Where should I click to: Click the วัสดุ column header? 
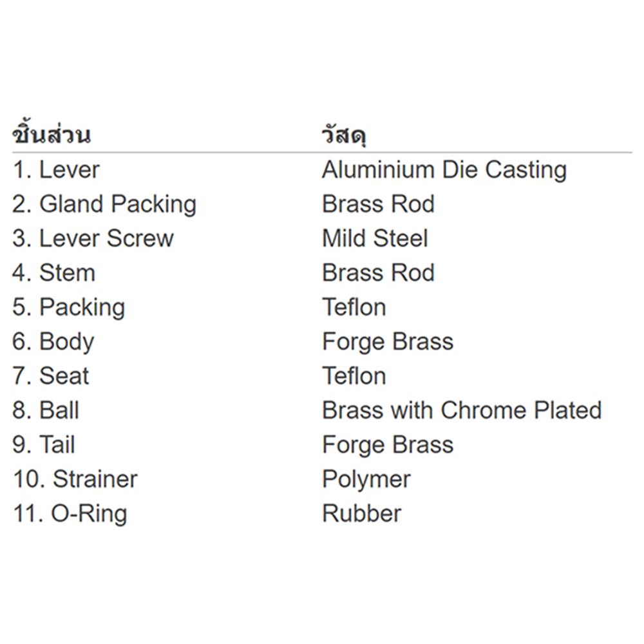coord(345,136)
